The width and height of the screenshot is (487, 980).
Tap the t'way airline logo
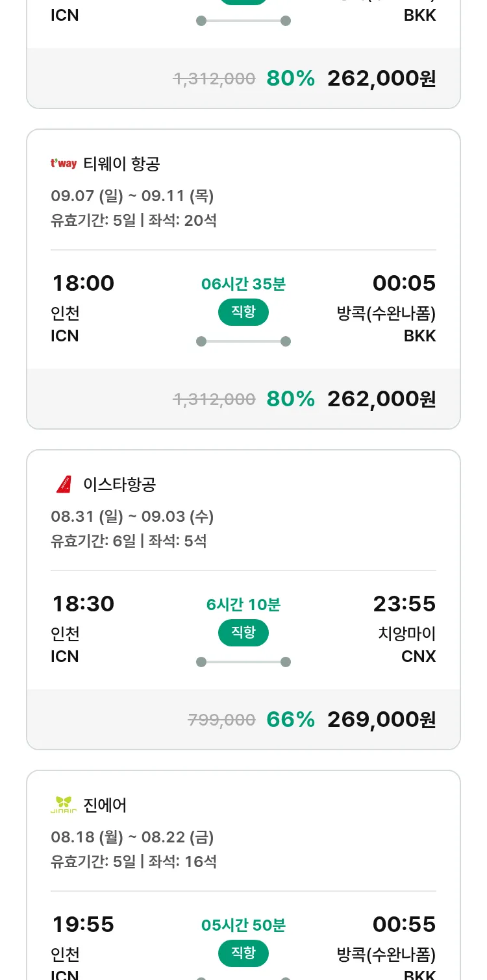click(64, 164)
